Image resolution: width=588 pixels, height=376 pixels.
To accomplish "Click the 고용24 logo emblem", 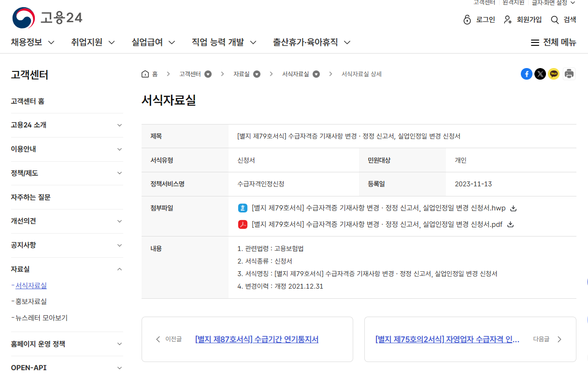I will pyautogui.click(x=24, y=18).
